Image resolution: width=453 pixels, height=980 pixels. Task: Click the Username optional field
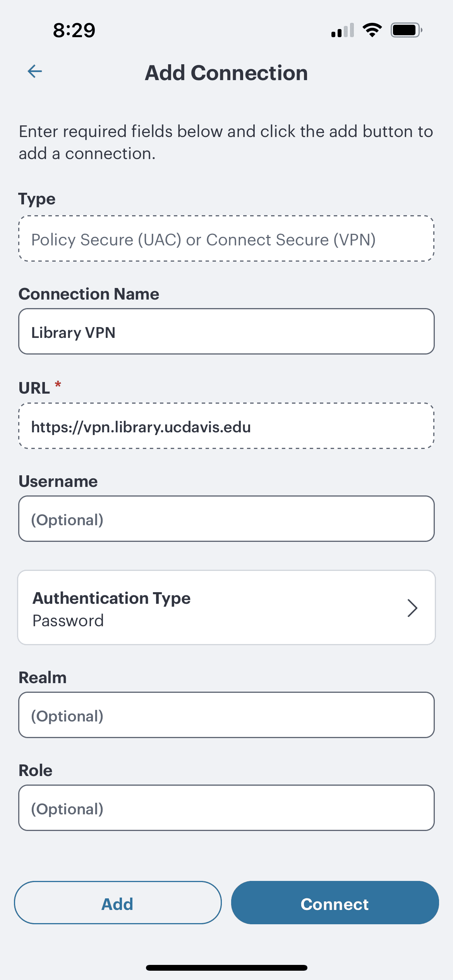coord(226,519)
